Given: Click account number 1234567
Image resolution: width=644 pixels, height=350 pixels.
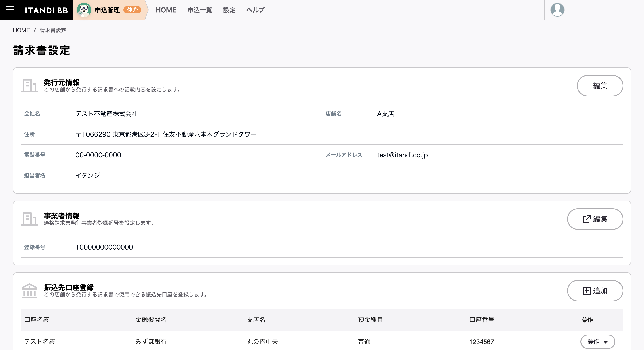Looking at the screenshot, I should (x=481, y=341).
